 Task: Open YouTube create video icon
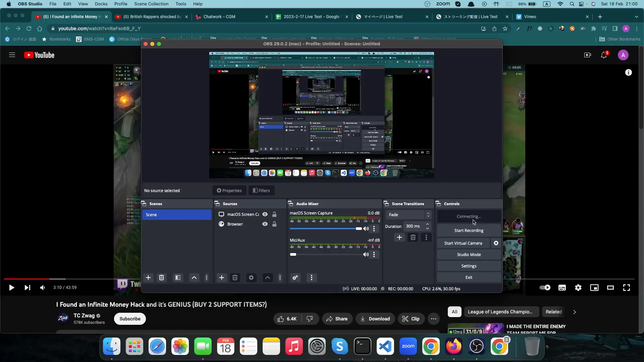[x=588, y=55]
